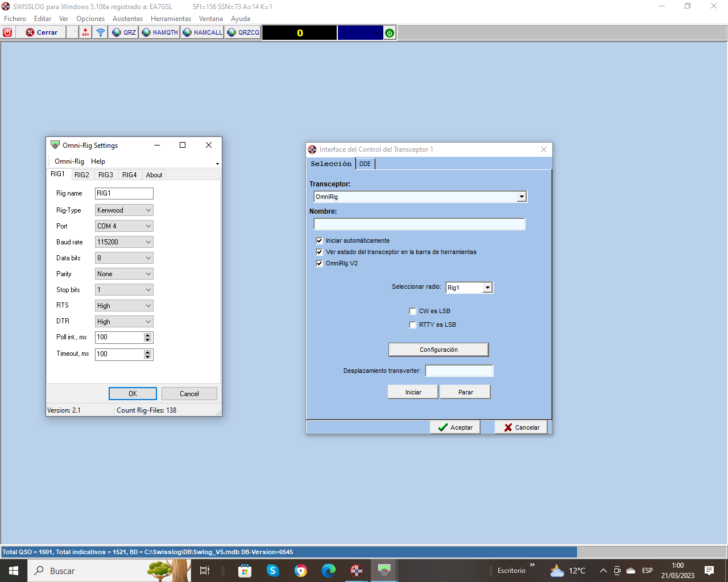Expand the Port dropdown showing COM 4
728x582 pixels.
pos(124,226)
